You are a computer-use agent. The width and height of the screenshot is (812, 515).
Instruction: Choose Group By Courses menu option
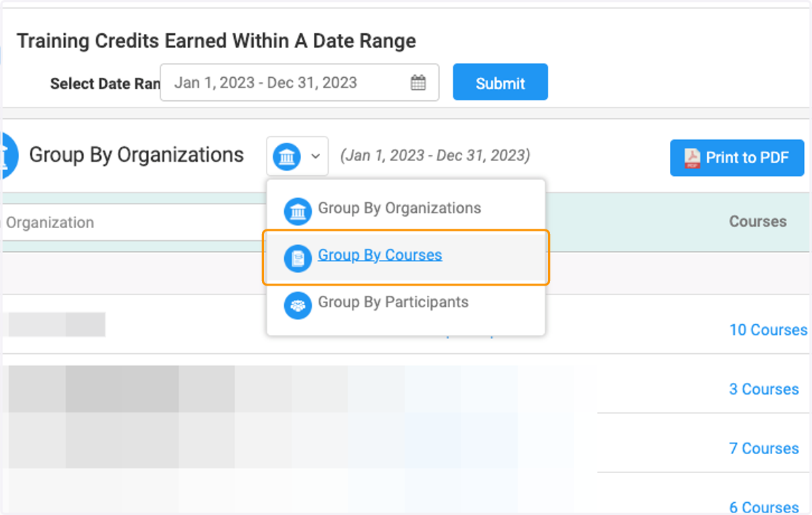[x=406, y=256]
